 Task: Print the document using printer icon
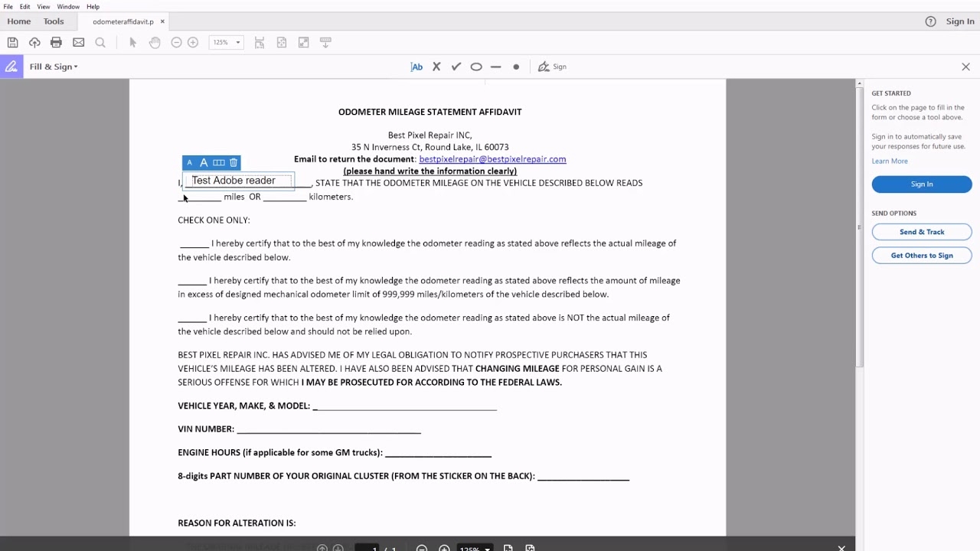(x=56, y=42)
